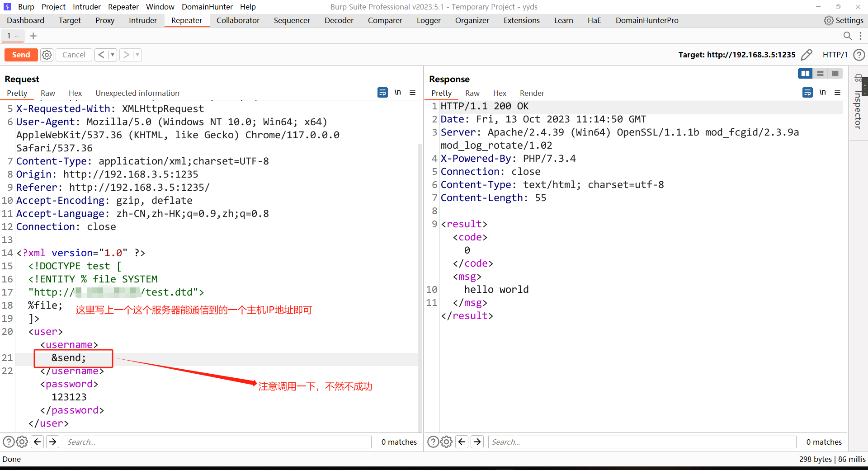Click password value 123123
This screenshot has width=868, height=470.
(x=69, y=397)
